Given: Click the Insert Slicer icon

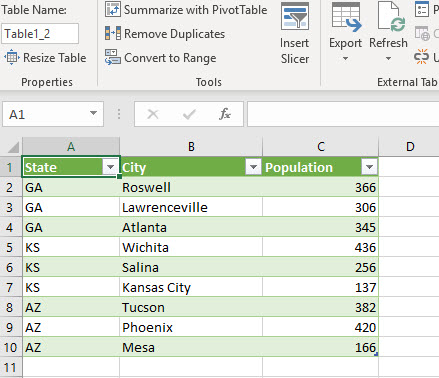Looking at the screenshot, I should click(x=295, y=17).
